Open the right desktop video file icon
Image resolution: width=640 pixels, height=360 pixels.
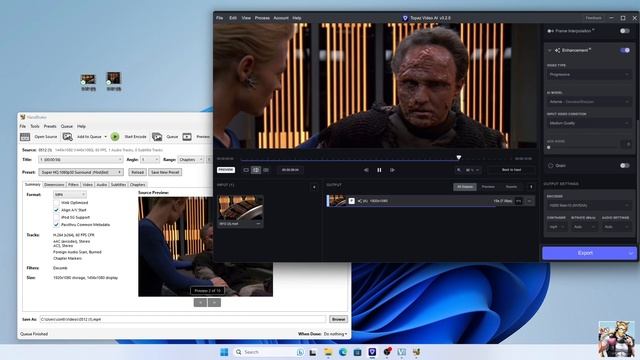coord(114,81)
